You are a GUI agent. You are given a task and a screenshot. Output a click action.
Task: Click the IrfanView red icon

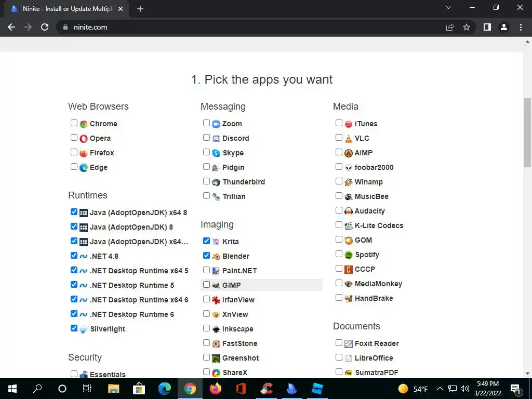216,300
